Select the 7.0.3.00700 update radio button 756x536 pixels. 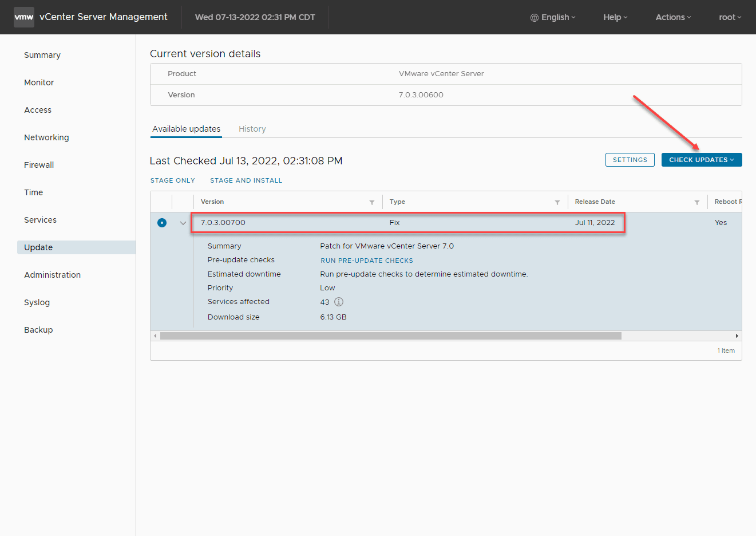(x=162, y=223)
